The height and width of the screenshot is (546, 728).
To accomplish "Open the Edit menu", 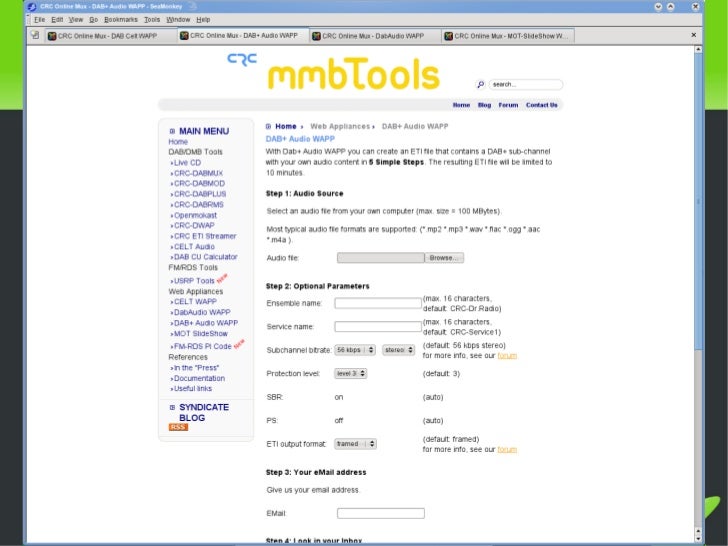I will point(57,20).
